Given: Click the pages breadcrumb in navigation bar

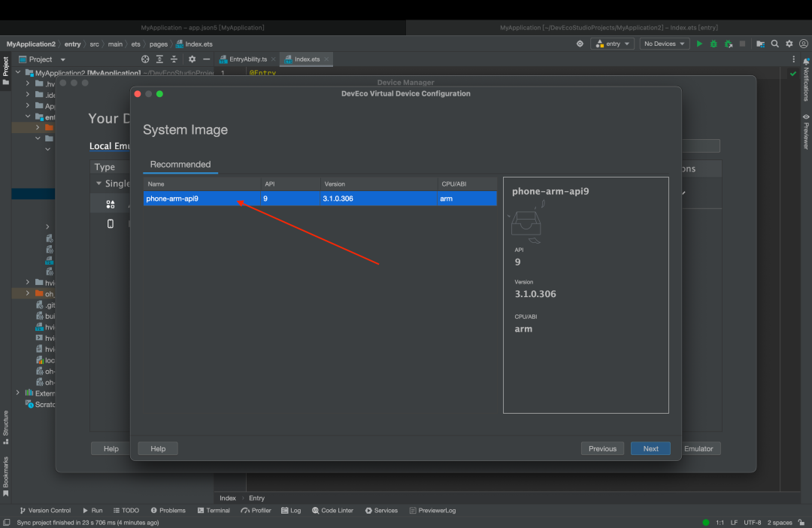Looking at the screenshot, I should click(159, 44).
